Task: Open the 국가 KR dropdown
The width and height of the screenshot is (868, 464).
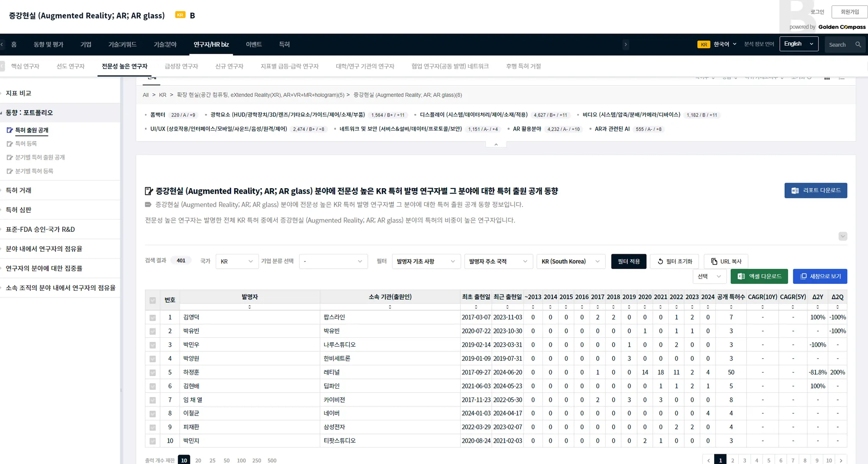Action: click(236, 261)
